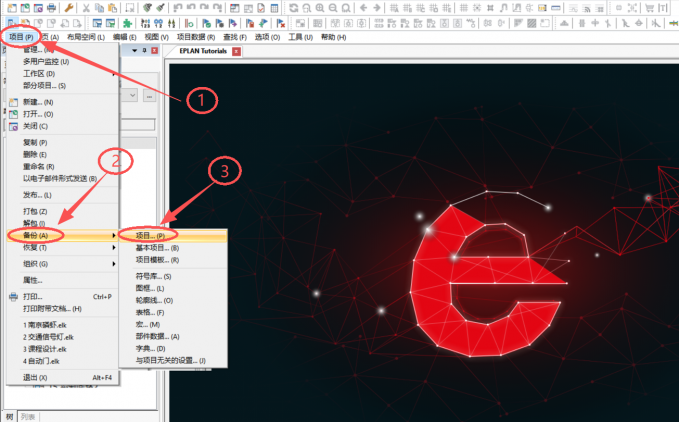Open the combo box dropdown in left panel
679x422 pixels.
coord(133,95)
